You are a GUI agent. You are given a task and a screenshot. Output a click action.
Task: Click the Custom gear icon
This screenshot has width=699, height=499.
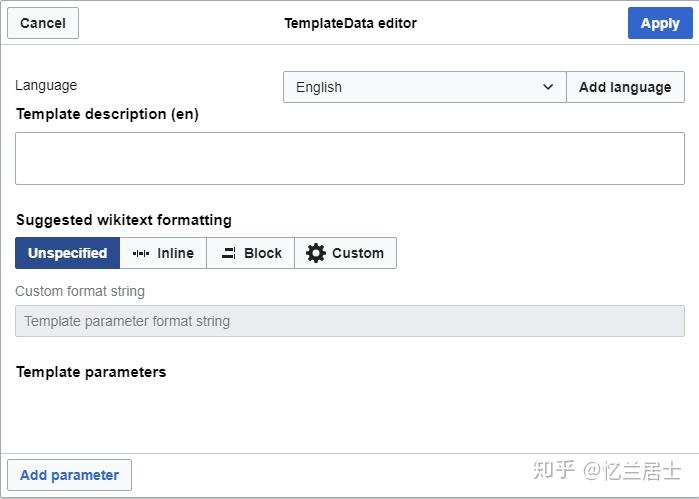(316, 254)
